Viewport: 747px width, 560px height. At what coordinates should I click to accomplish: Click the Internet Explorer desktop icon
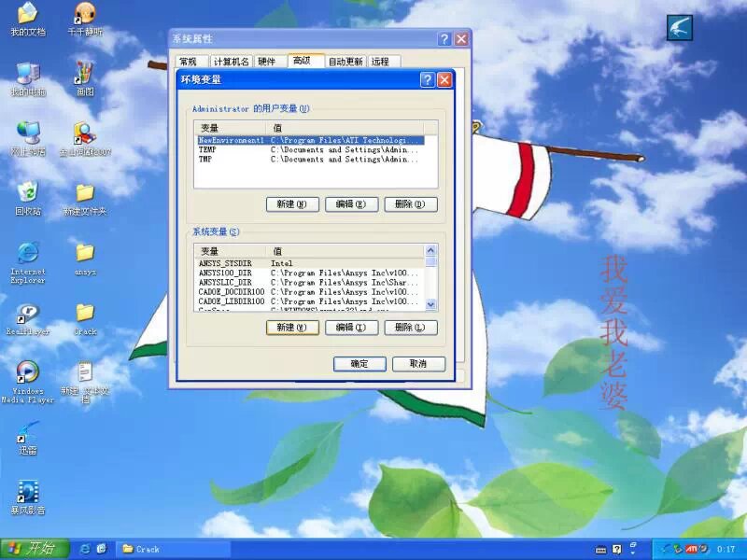[x=28, y=253]
